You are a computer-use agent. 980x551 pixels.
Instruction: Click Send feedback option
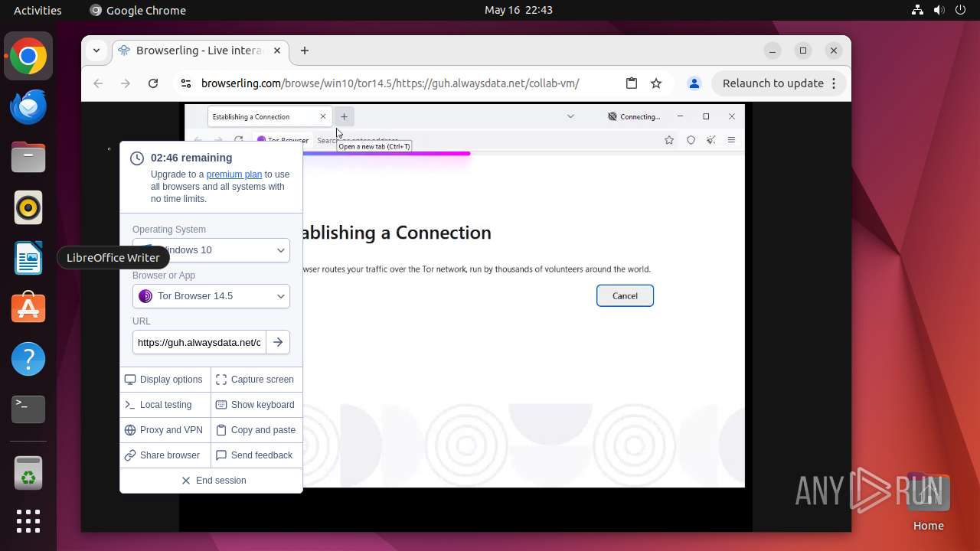coord(256,455)
